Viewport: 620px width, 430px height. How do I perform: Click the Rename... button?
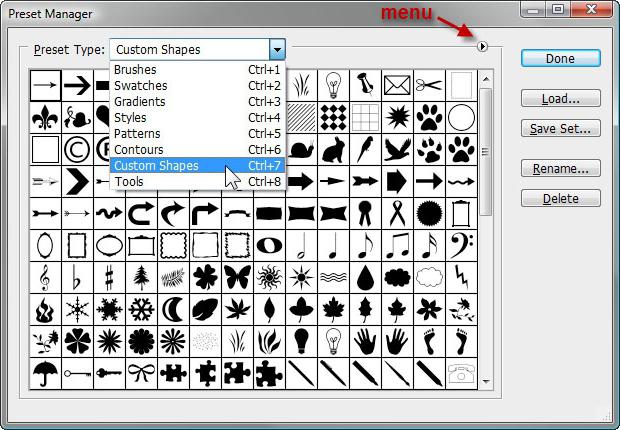pos(561,169)
